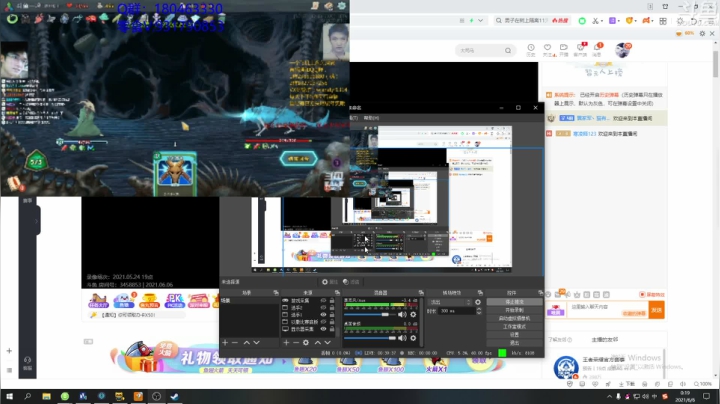Expand the left sidebar collapse handle

(37, 221)
